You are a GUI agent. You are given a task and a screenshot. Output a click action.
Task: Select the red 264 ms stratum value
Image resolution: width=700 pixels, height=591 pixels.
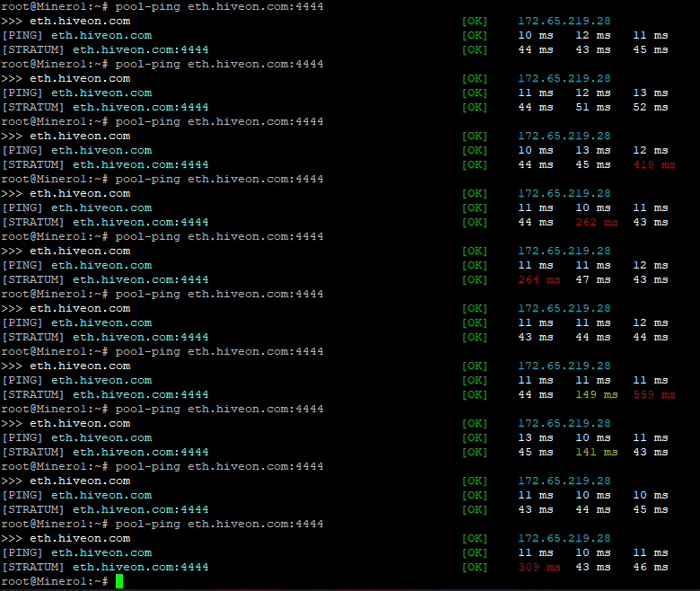(539, 279)
